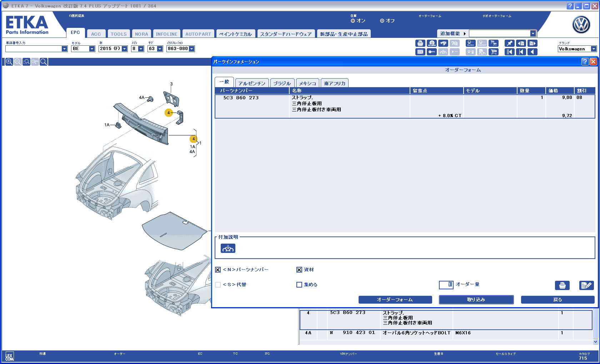The width and height of the screenshot is (600, 364).
Task: Click the plain left arrow icon
Action: point(532,52)
